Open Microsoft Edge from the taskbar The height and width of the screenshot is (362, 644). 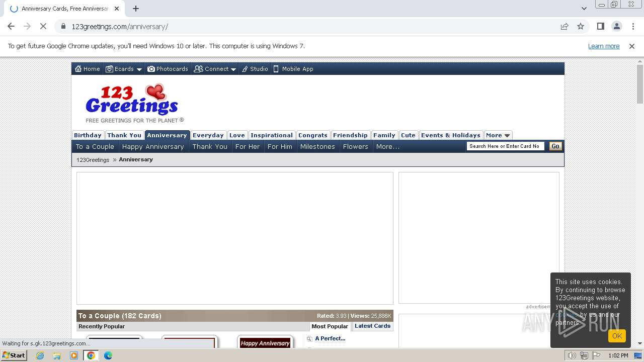(108, 355)
